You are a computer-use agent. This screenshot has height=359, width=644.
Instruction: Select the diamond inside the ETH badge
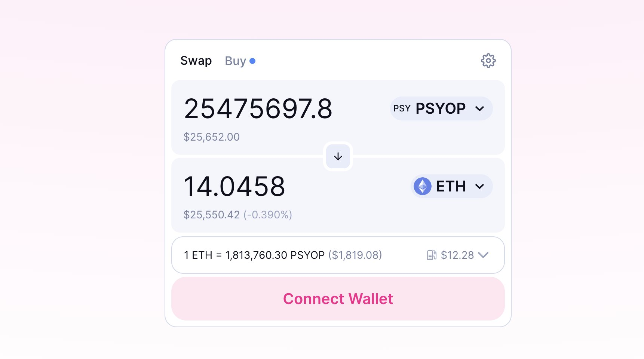(x=423, y=186)
